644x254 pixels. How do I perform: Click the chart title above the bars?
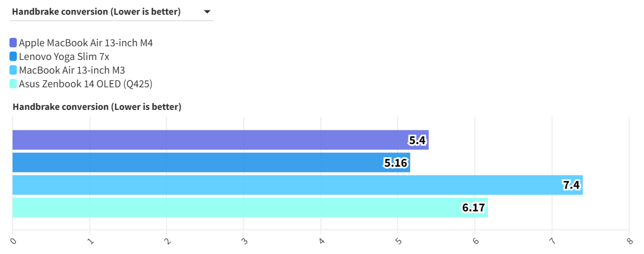tap(97, 107)
